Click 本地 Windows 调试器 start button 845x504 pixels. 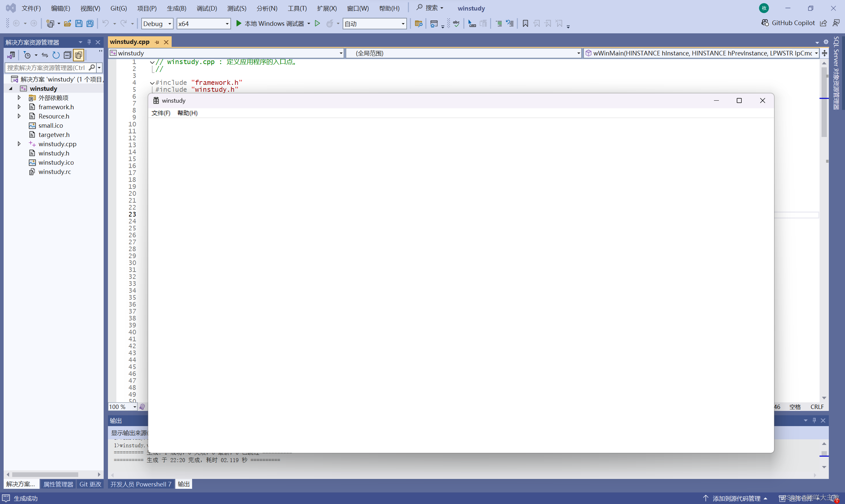pos(270,23)
